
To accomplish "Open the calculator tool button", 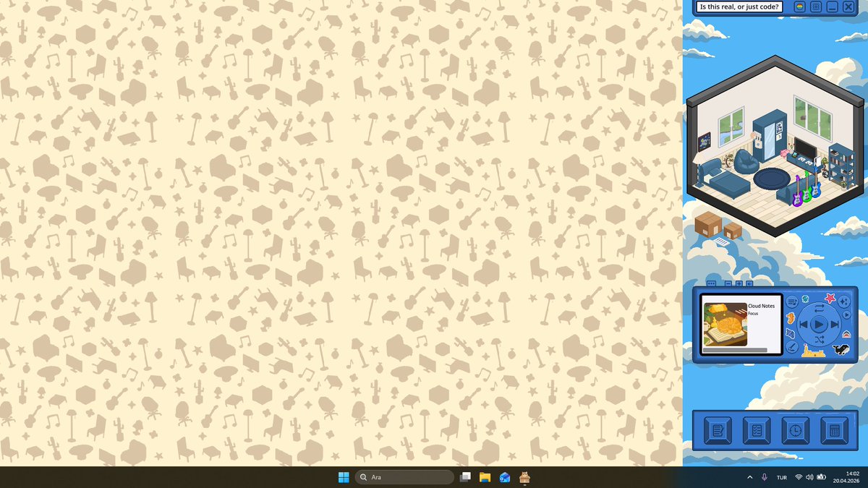I will (x=834, y=431).
